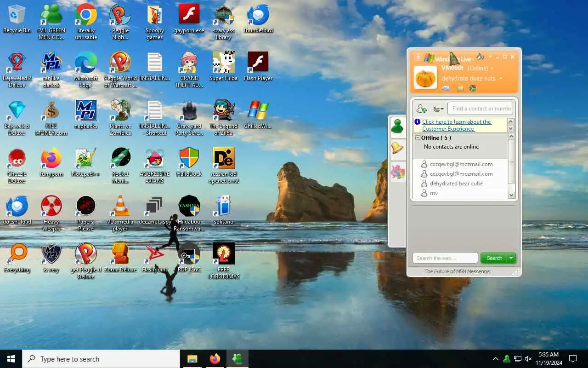Select the Spoopy games folder icon
The width and height of the screenshot is (588, 368).
tap(155, 22)
